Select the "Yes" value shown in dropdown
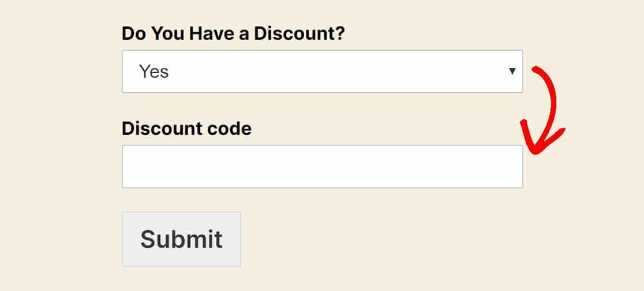644x291 pixels. tap(154, 71)
